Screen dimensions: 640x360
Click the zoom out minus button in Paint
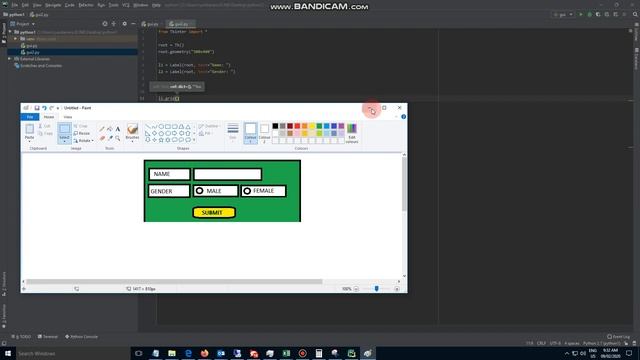(x=356, y=289)
